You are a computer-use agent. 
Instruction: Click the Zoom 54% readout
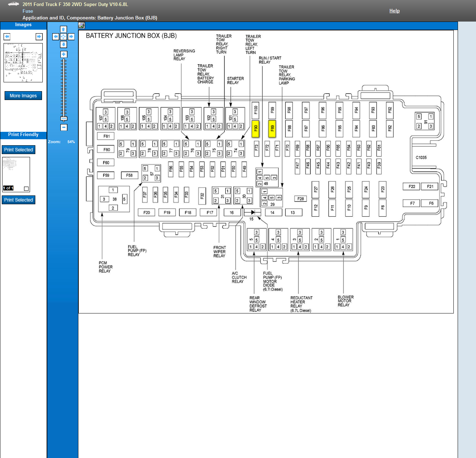pos(61,142)
